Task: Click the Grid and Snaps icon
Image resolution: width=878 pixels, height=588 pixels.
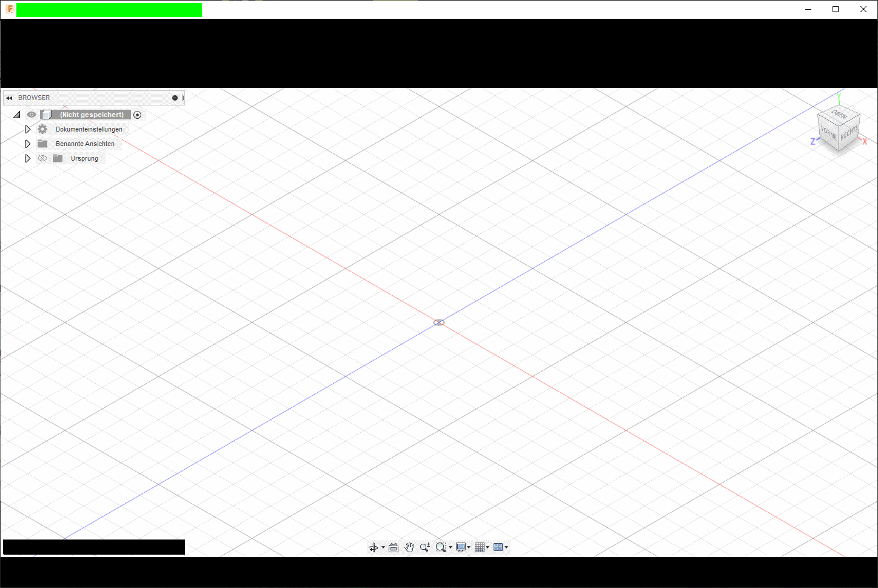Action: pos(480,547)
